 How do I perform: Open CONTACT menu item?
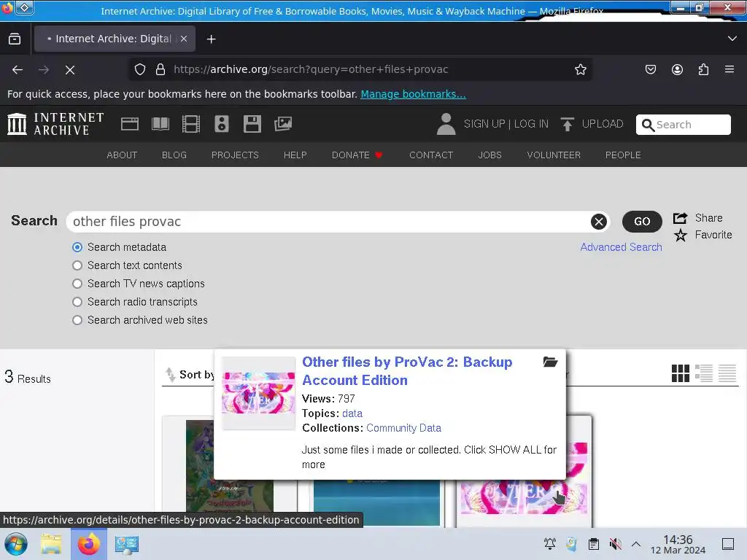pyautogui.click(x=431, y=155)
